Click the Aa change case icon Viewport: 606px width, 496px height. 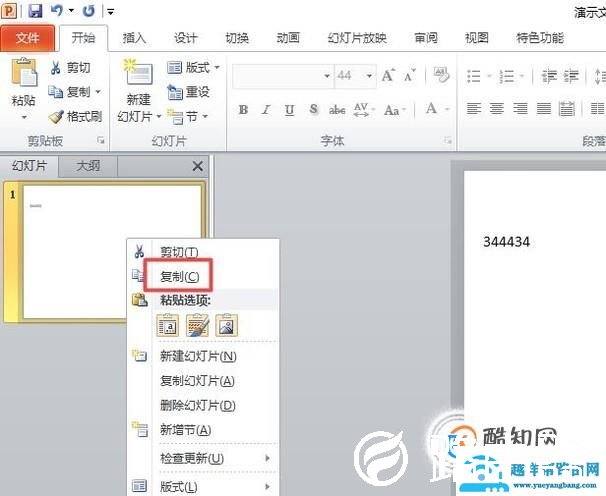pyautogui.click(x=392, y=111)
